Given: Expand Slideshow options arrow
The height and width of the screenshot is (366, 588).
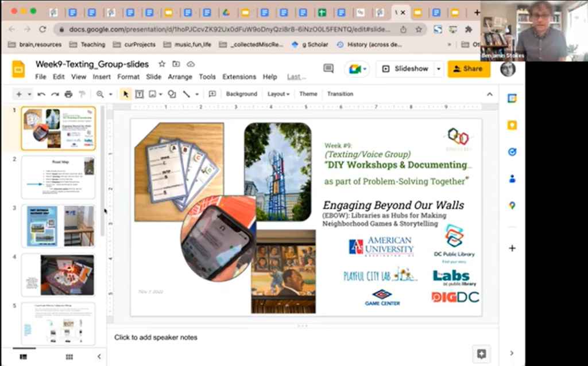Looking at the screenshot, I should click(x=439, y=69).
